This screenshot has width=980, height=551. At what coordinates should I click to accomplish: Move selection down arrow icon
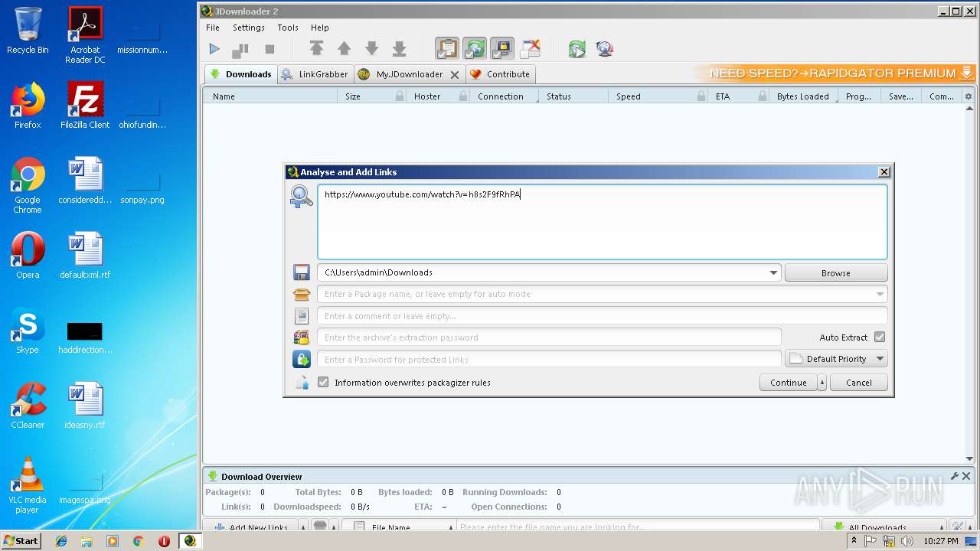tap(371, 49)
